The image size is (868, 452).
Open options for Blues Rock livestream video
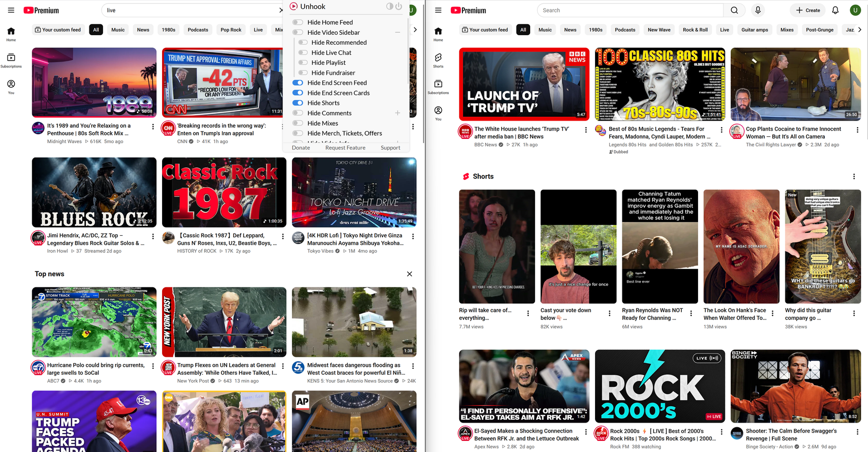(x=153, y=236)
